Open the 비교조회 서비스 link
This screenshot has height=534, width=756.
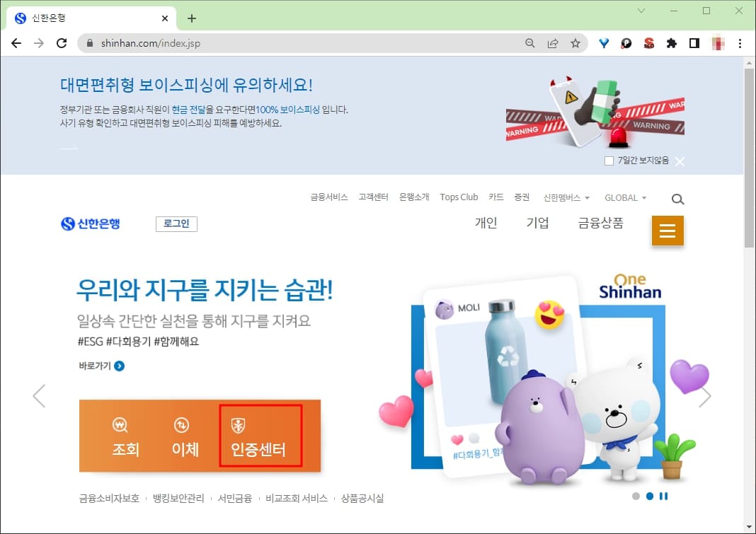pos(297,499)
